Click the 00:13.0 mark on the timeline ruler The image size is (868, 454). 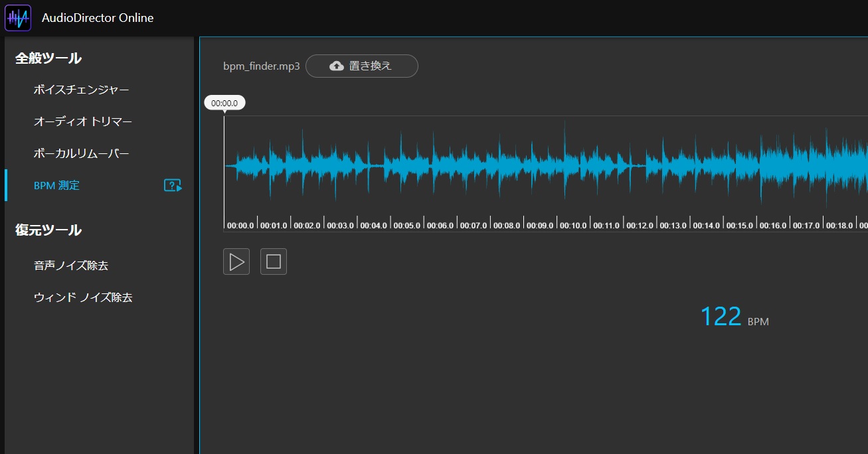[673, 226]
